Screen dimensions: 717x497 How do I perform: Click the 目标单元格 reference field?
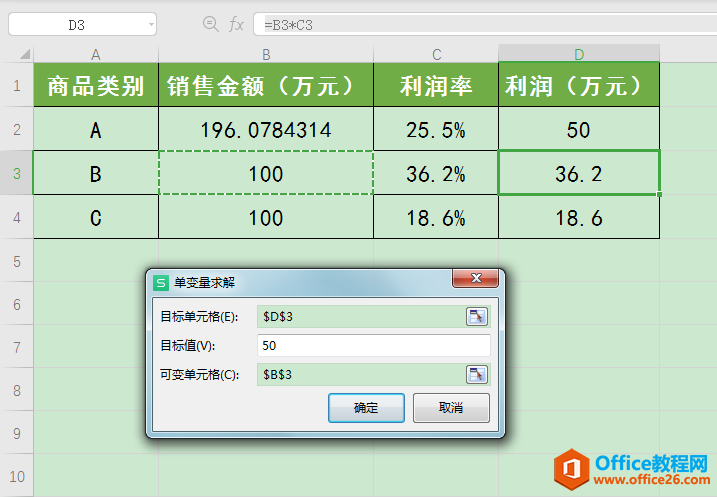tap(360, 316)
